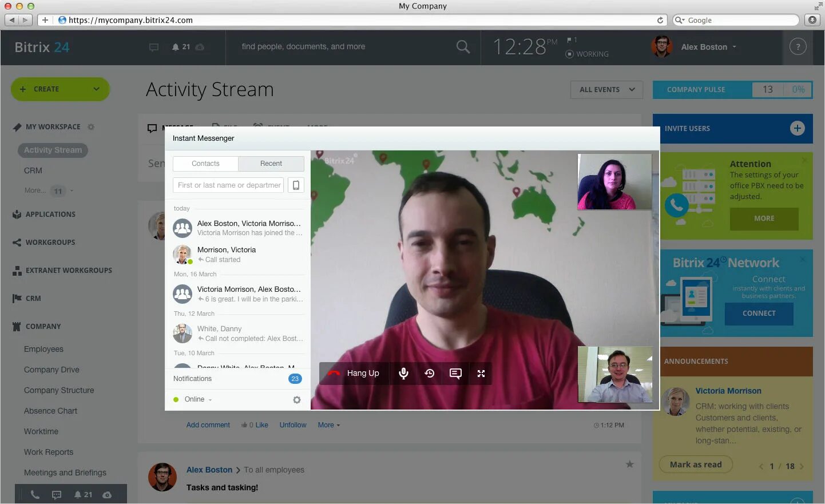The height and width of the screenshot is (504, 825).
Task: Go to previous announcement arrow
Action: (761, 466)
